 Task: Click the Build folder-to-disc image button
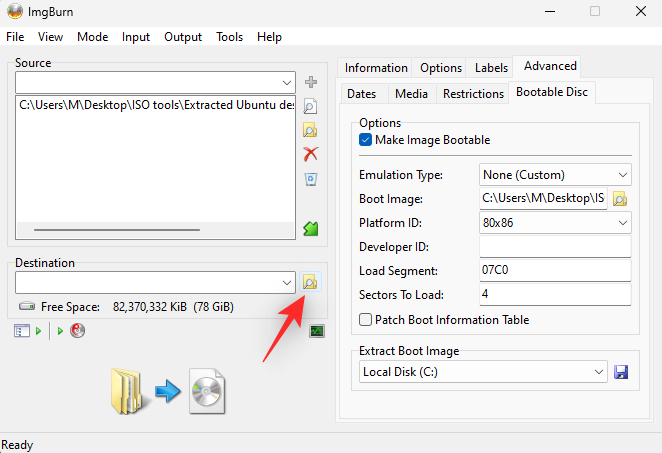pos(168,391)
